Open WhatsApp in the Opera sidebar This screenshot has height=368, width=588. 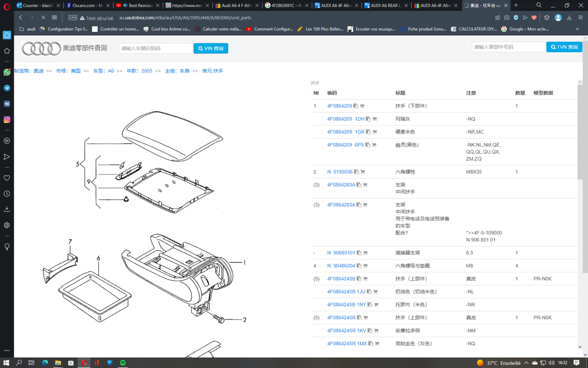pos(7,72)
